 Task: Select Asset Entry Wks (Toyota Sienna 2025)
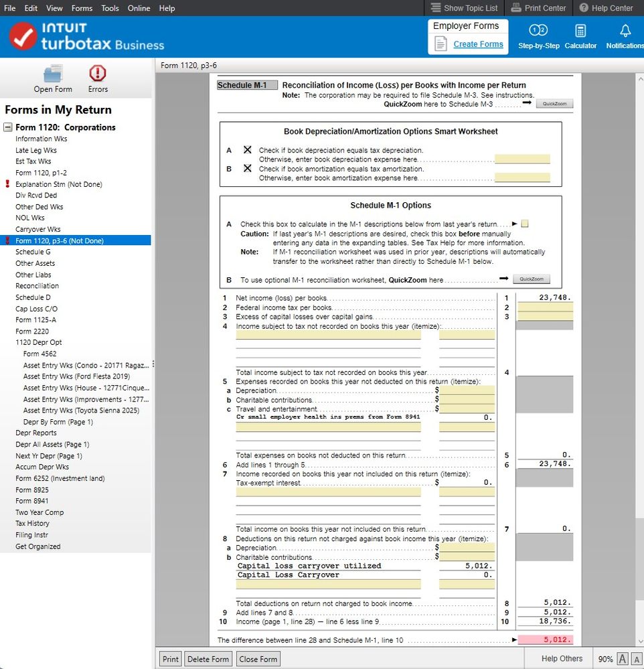click(x=82, y=411)
